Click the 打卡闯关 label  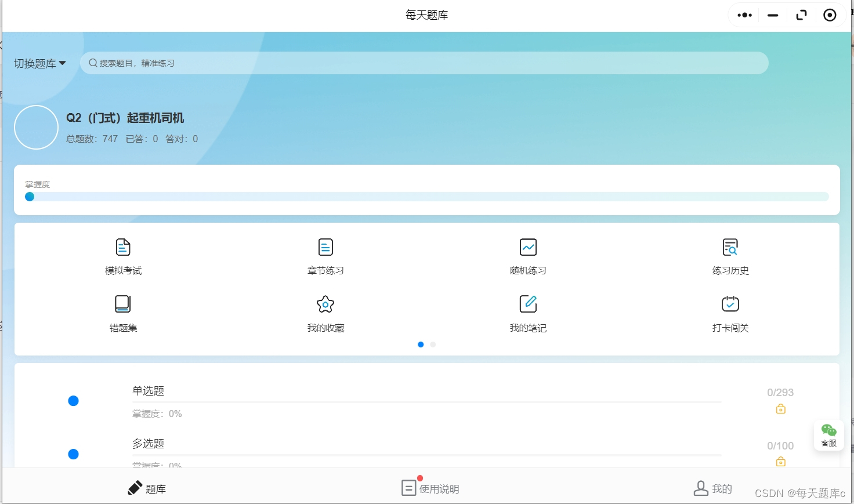730,328
